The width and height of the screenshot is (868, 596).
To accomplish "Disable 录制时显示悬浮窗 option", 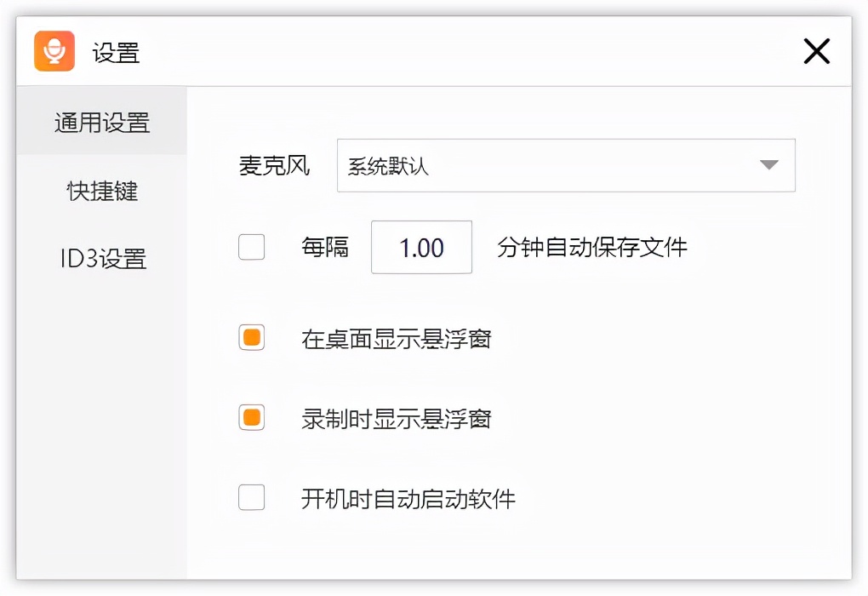I will point(252,419).
